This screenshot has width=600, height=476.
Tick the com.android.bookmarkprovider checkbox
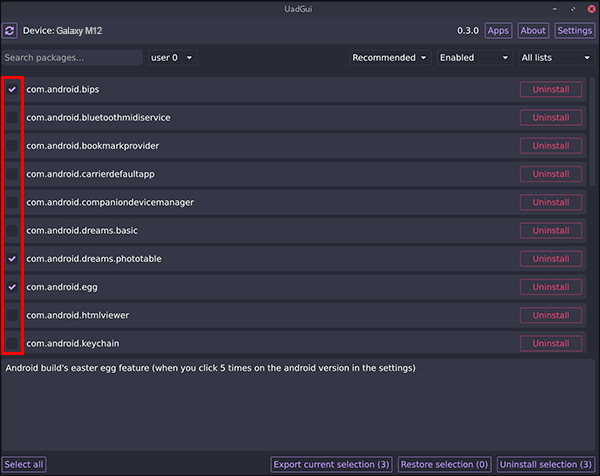tap(12, 146)
